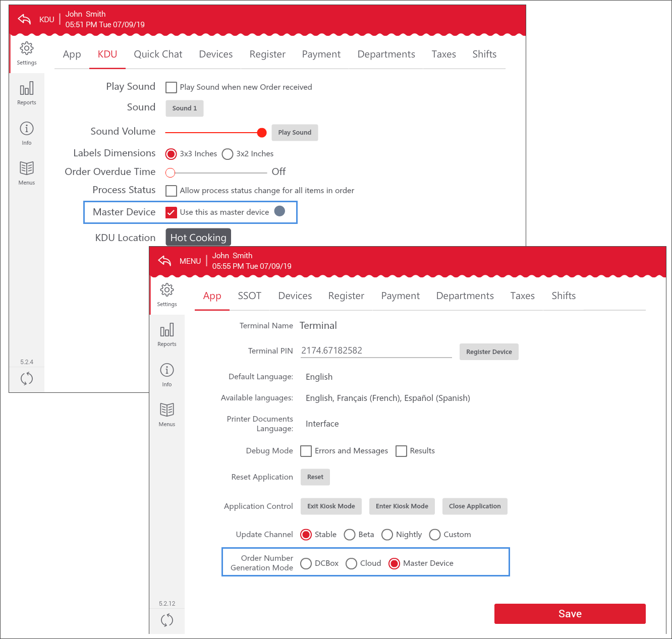
Task: Open the Default Language English selector
Action: 319,377
